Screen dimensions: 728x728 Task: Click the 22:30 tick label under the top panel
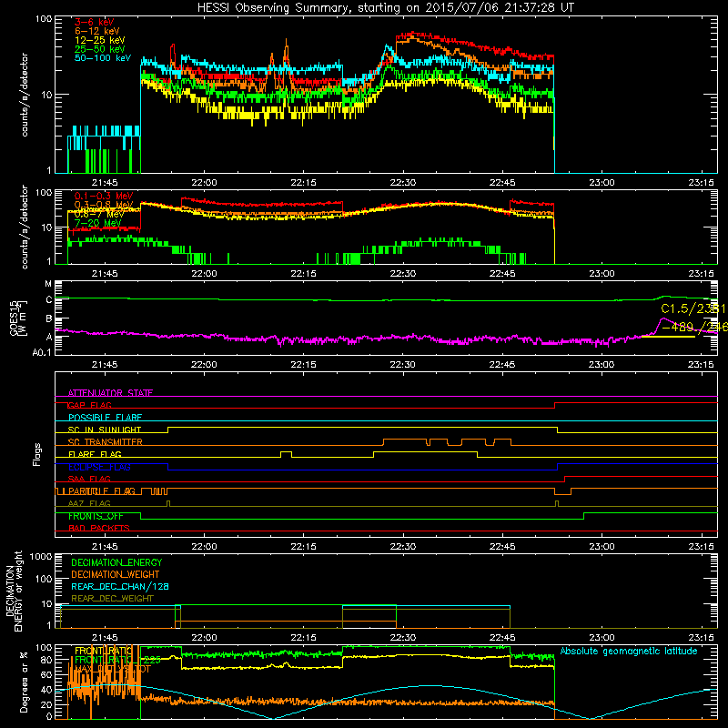coord(402,183)
